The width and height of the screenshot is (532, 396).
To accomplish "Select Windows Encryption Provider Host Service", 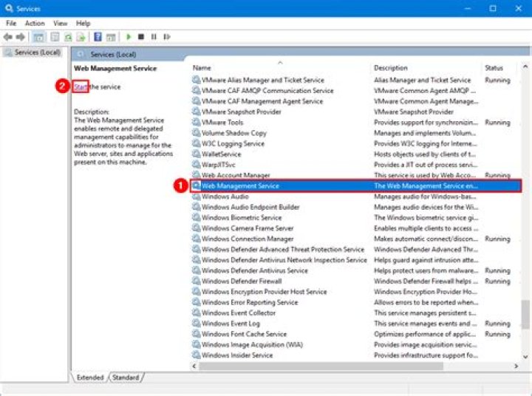I will point(264,292).
